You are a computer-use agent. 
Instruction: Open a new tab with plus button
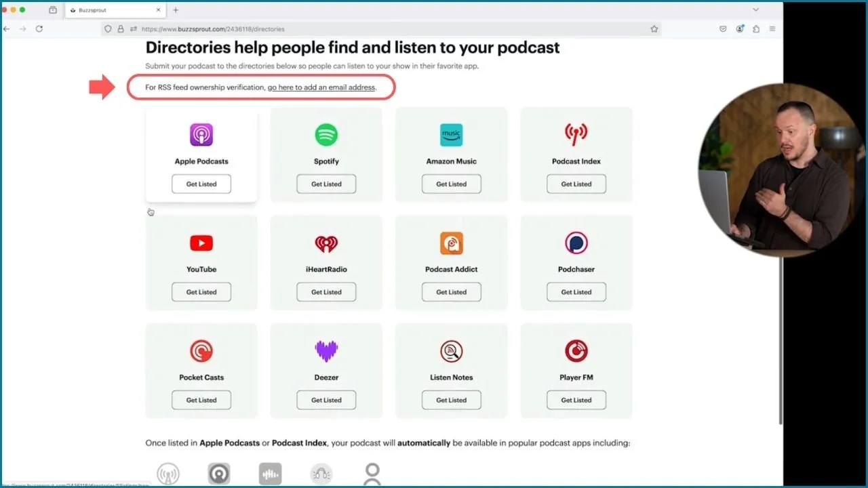[176, 10]
